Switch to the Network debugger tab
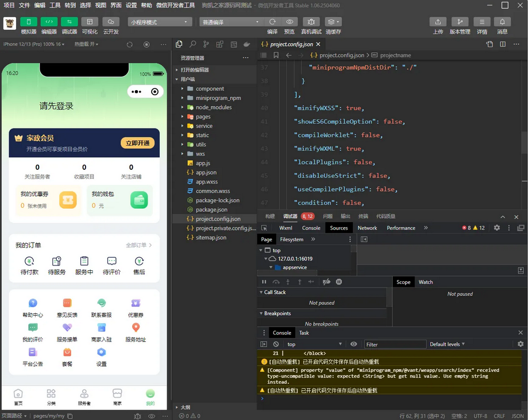 (367, 228)
